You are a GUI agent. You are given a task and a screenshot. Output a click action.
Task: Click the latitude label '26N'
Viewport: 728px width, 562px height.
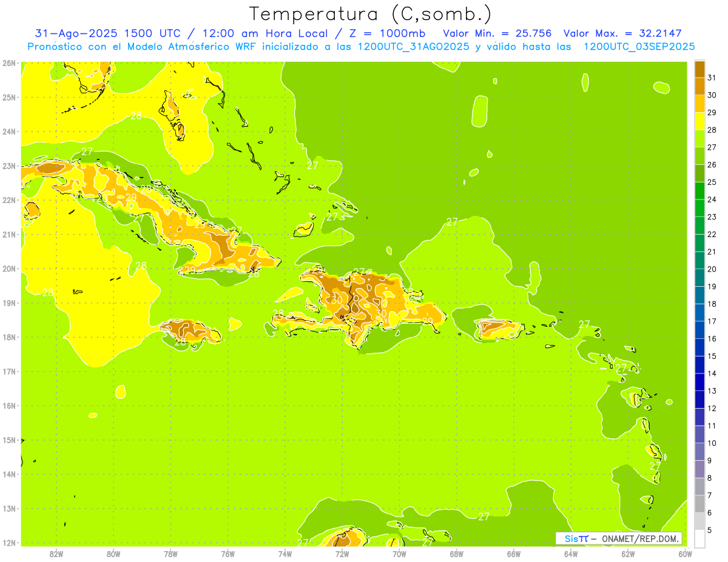tap(8, 63)
